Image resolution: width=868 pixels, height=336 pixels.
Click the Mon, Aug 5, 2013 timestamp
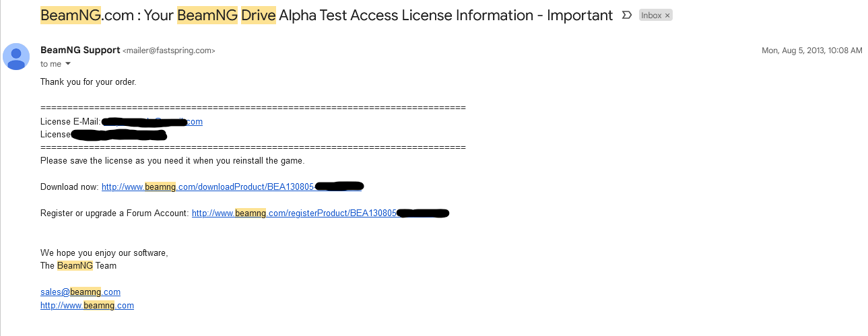(x=811, y=51)
